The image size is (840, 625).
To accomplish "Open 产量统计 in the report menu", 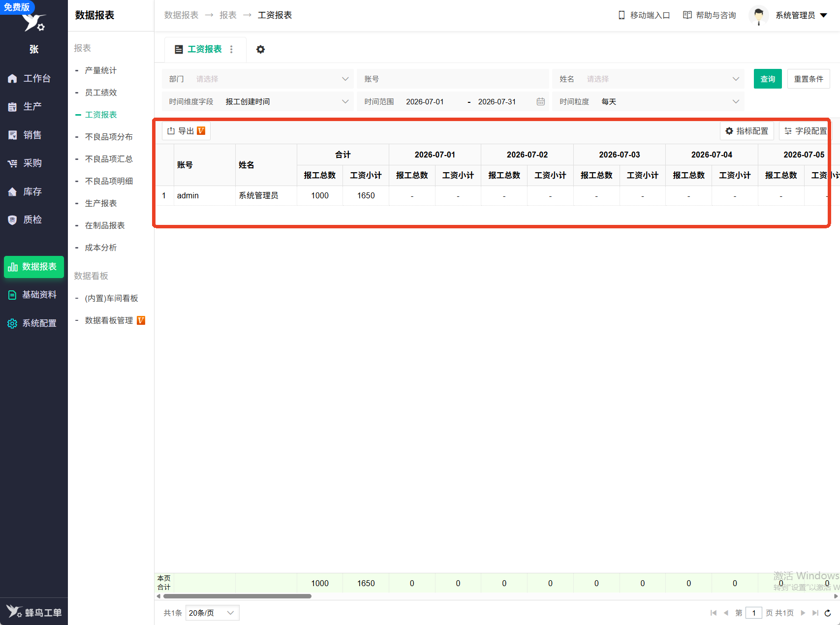I will [101, 70].
